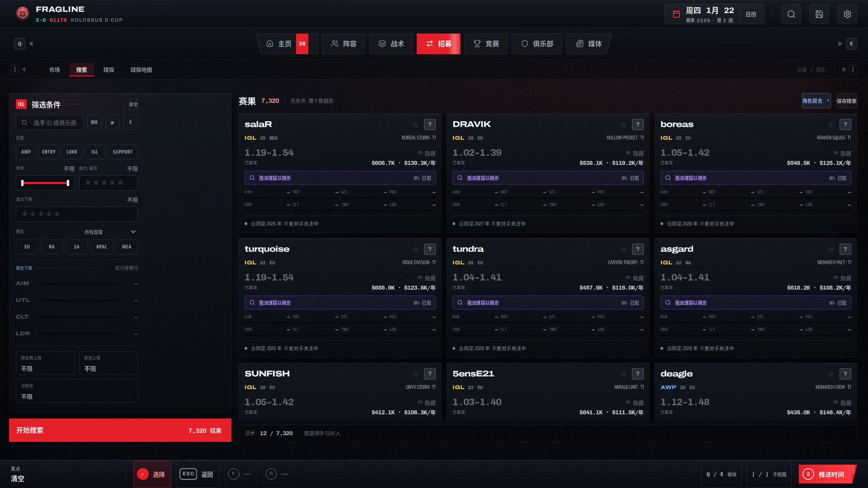This screenshot has width=868, height=488.
Task: Open the 市场 market subtab
Action: [x=55, y=70]
